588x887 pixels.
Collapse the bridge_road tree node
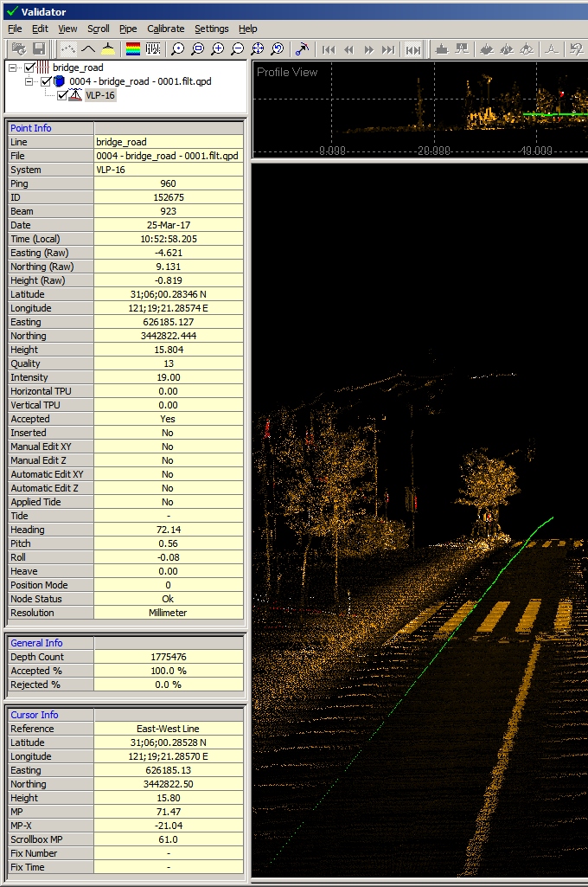(x=13, y=67)
